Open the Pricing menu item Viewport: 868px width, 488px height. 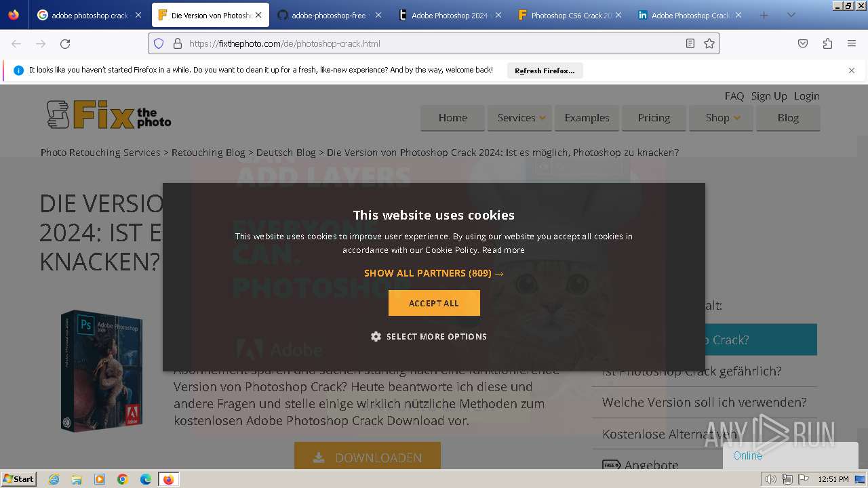(654, 118)
